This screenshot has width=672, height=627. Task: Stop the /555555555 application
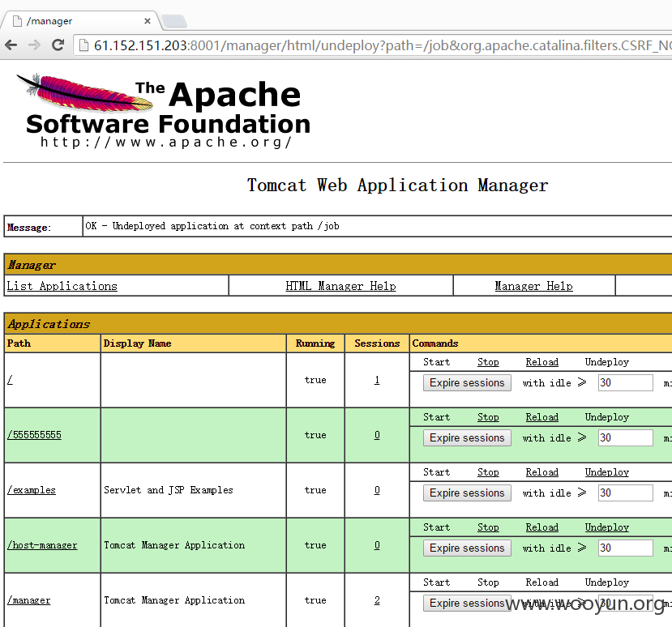click(488, 417)
